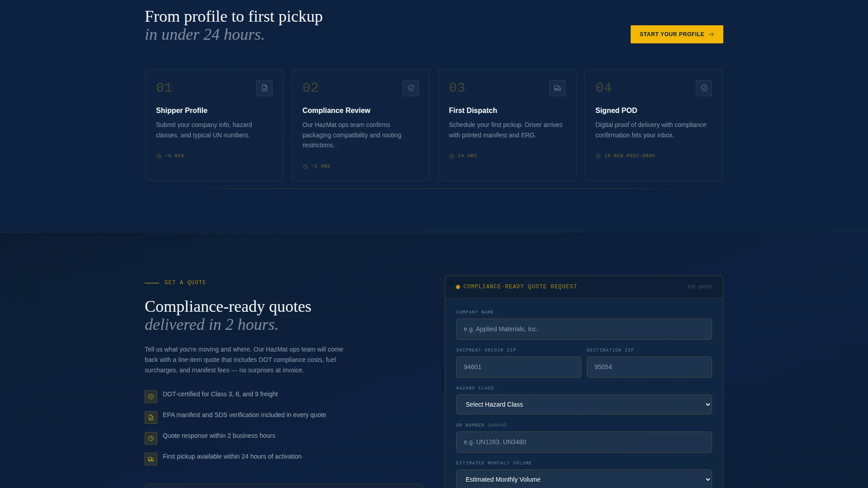This screenshot has height=488, width=868.
Task: Click document icon next to EPA manifest item
Action: tap(151, 418)
